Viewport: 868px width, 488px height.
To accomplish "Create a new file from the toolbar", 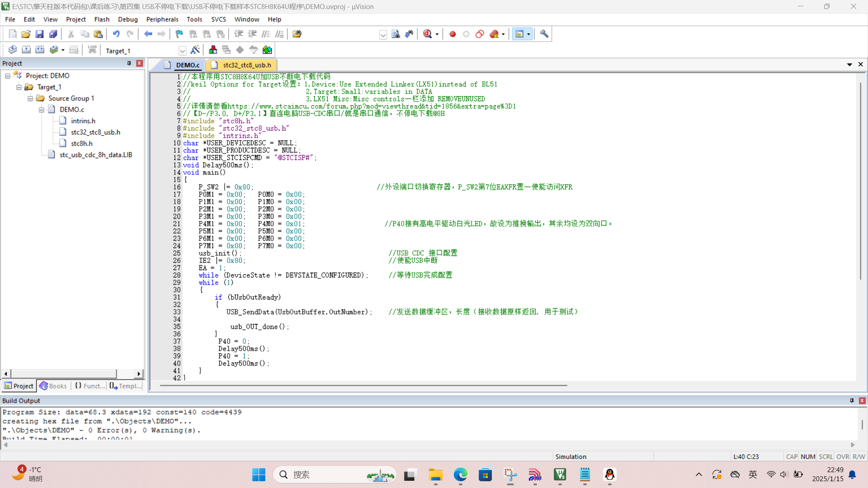I will coord(12,34).
